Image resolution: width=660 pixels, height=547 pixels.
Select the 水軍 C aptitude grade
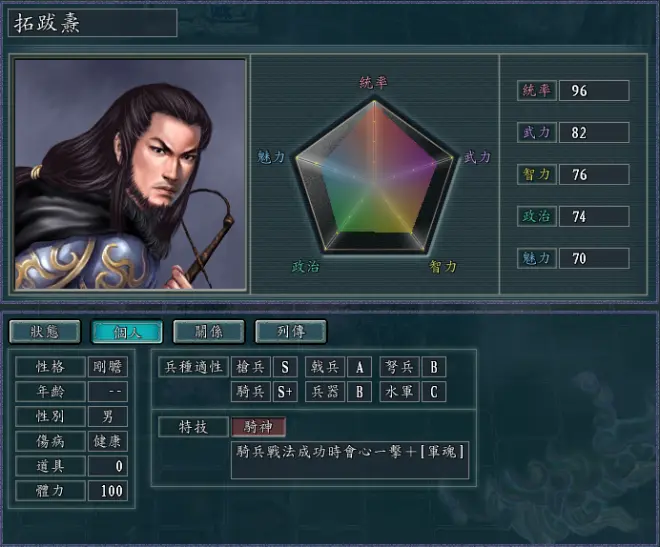(x=434, y=392)
